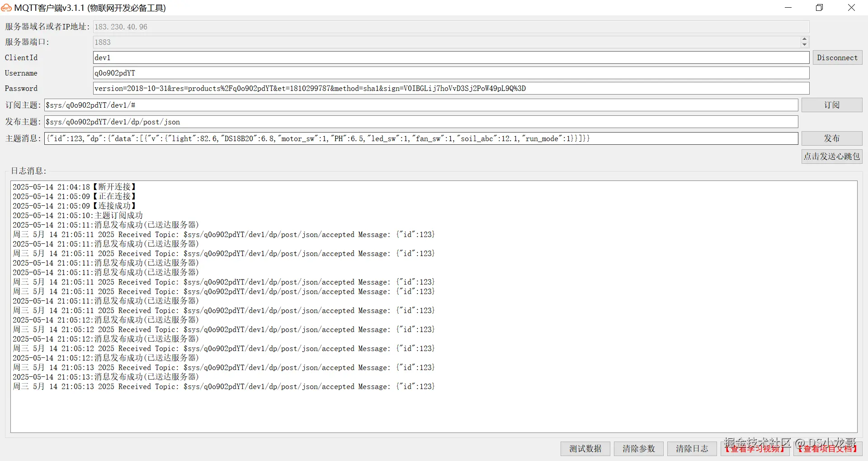
Task: Close the MQTT client window
Action: click(x=851, y=8)
